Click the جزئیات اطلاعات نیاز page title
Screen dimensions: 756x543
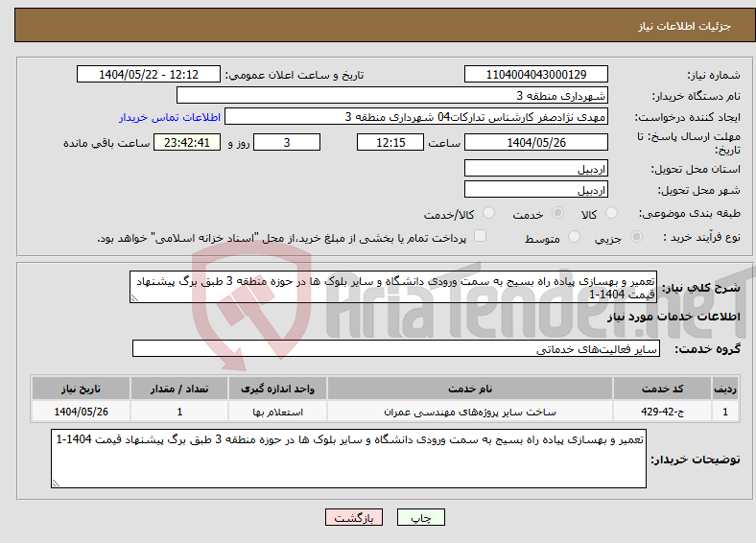685,26
